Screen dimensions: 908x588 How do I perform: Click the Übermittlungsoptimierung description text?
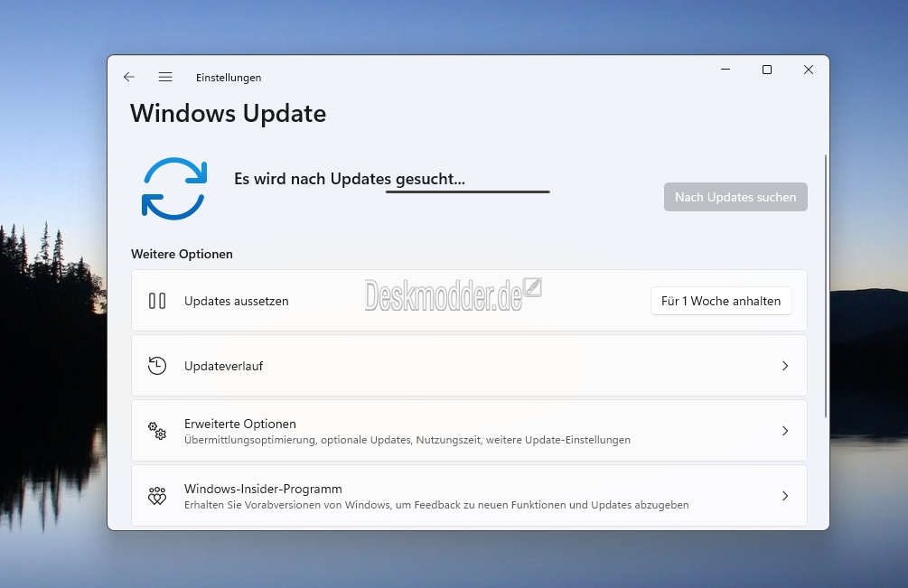point(407,440)
